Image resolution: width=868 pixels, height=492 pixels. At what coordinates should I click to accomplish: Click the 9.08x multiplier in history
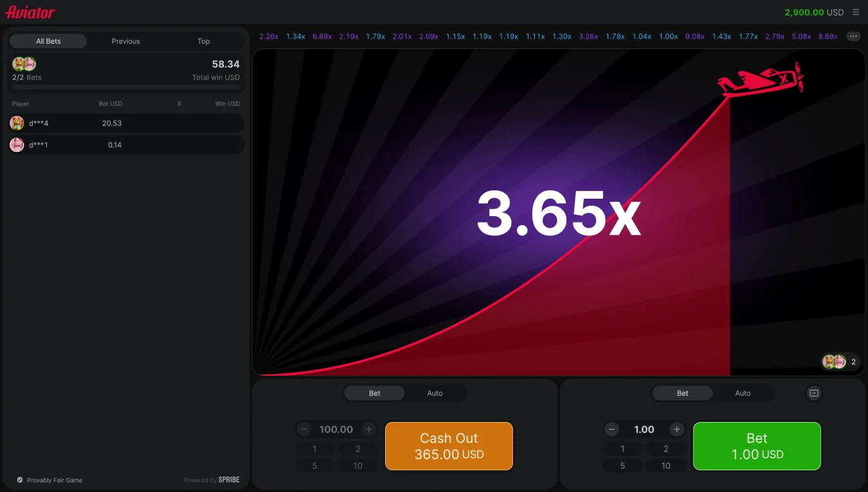694,37
